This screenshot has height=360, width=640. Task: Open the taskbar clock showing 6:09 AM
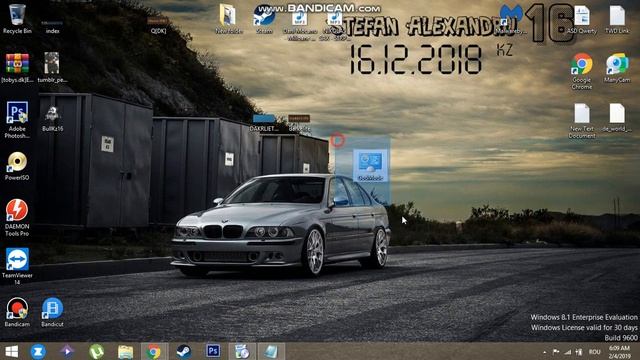point(619,352)
